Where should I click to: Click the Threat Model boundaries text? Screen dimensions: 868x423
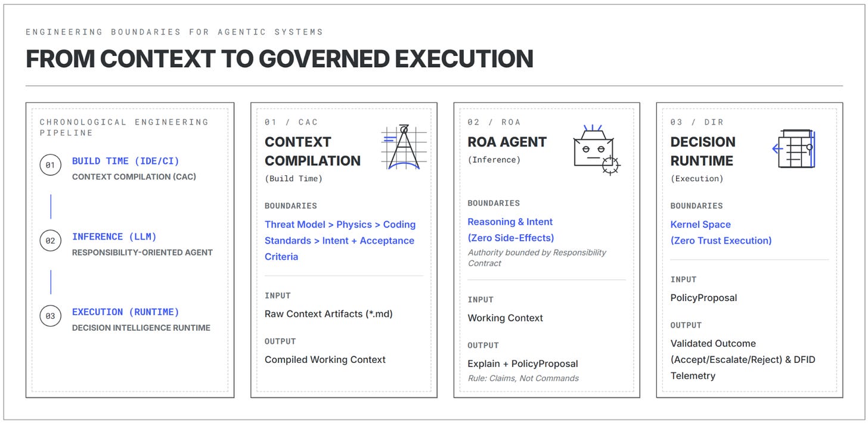340,241
